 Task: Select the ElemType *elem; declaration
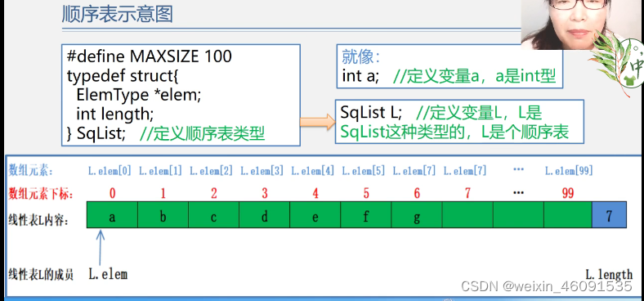[139, 95]
